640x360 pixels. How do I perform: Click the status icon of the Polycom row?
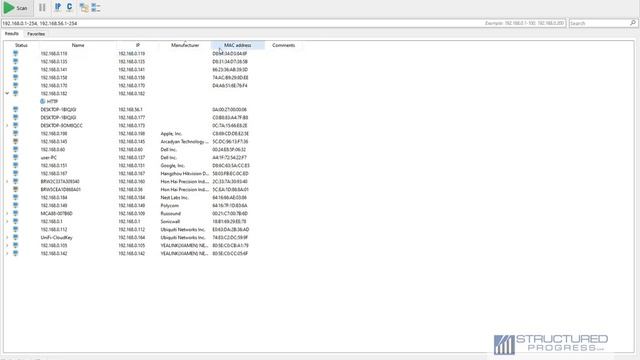point(16,205)
